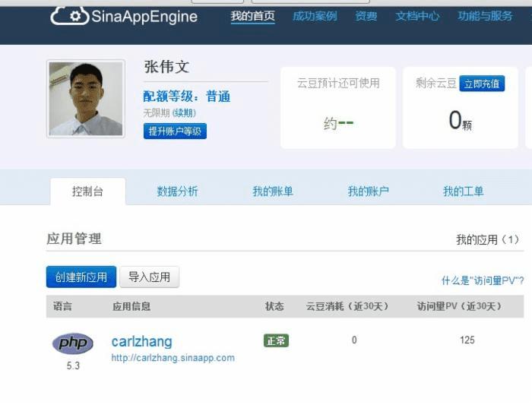Click 提升账户等级 upgrade button

[x=175, y=131]
